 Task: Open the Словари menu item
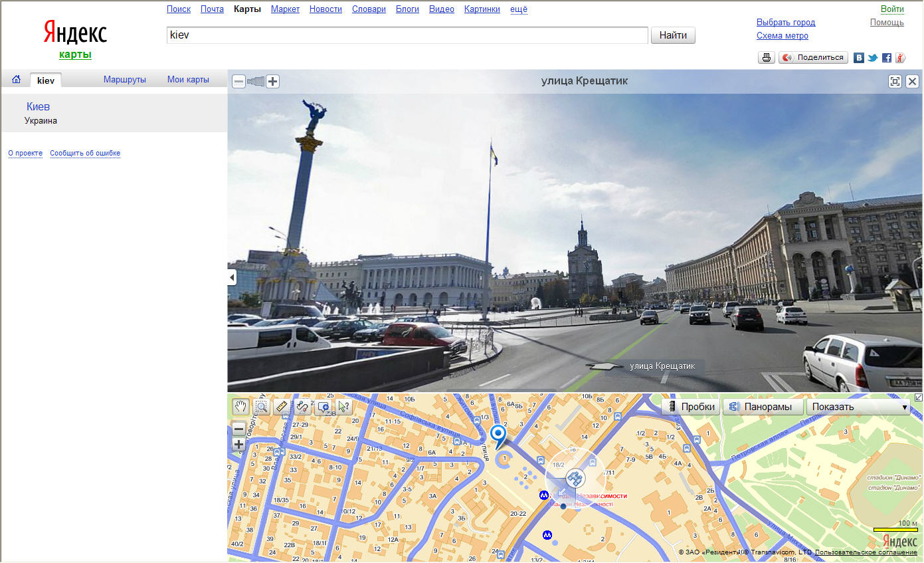pos(369,9)
